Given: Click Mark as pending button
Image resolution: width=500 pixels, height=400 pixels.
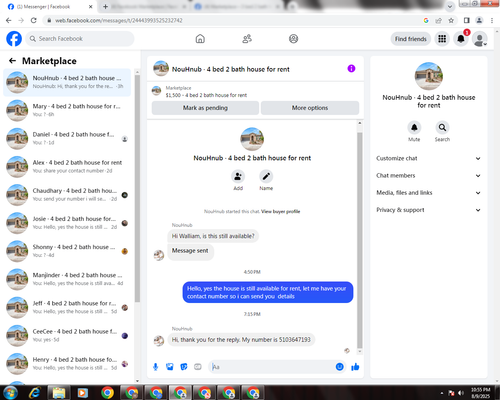Looking at the screenshot, I should [205, 108].
